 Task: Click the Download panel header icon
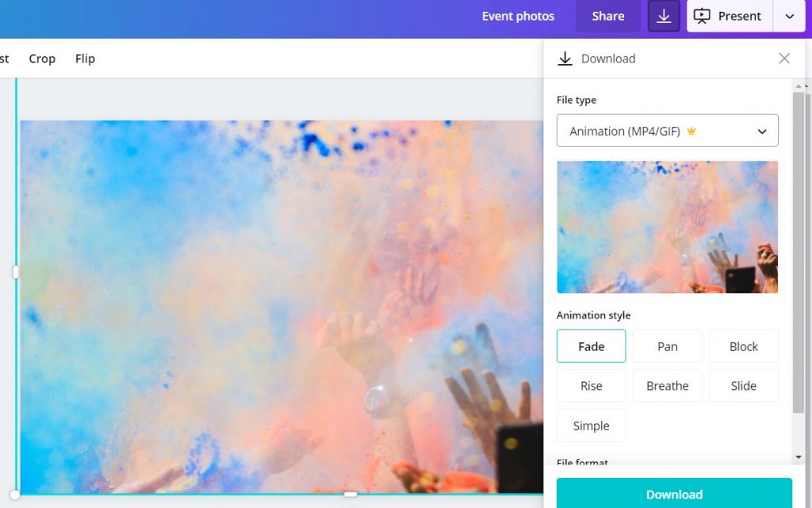565,59
